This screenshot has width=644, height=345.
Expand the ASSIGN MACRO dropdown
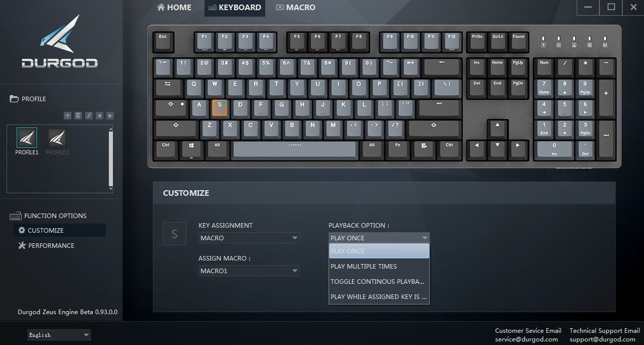[x=249, y=271]
